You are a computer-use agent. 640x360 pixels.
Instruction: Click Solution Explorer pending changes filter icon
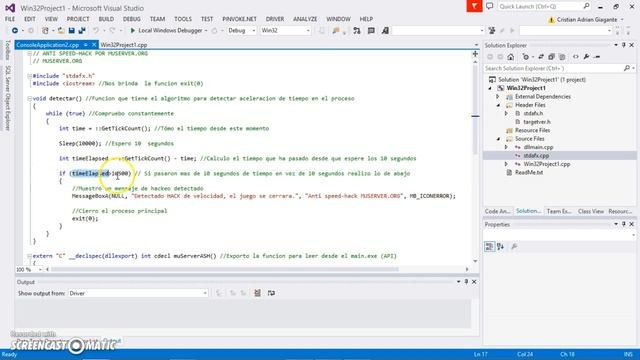click(526, 57)
